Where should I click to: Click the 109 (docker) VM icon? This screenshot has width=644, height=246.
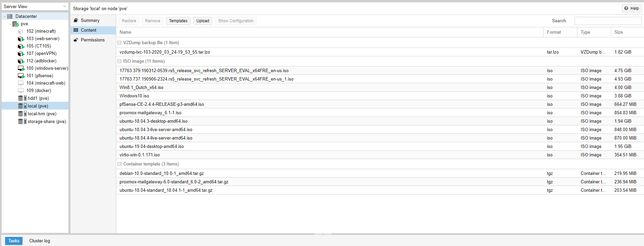21,91
